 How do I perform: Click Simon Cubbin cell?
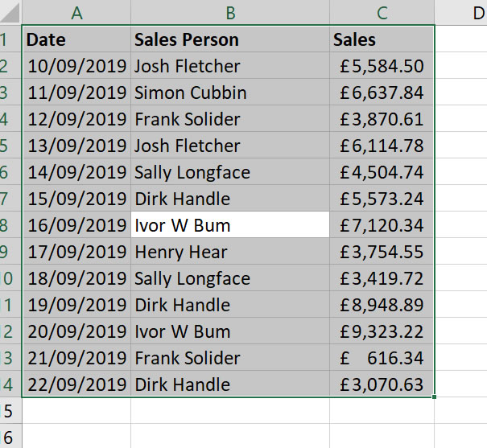230,92
